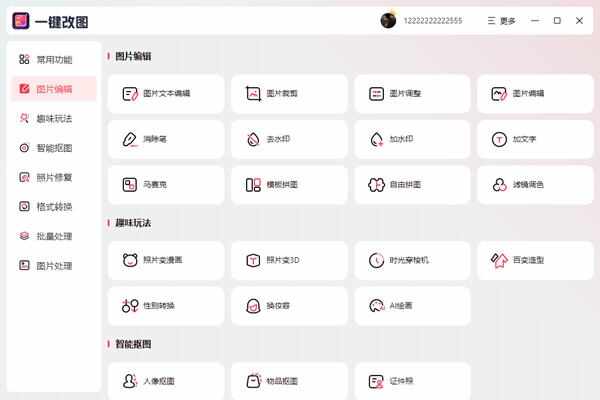This screenshot has height=400, width=600.
Task: Select the 加文字 add text tool
Action: pos(535,139)
